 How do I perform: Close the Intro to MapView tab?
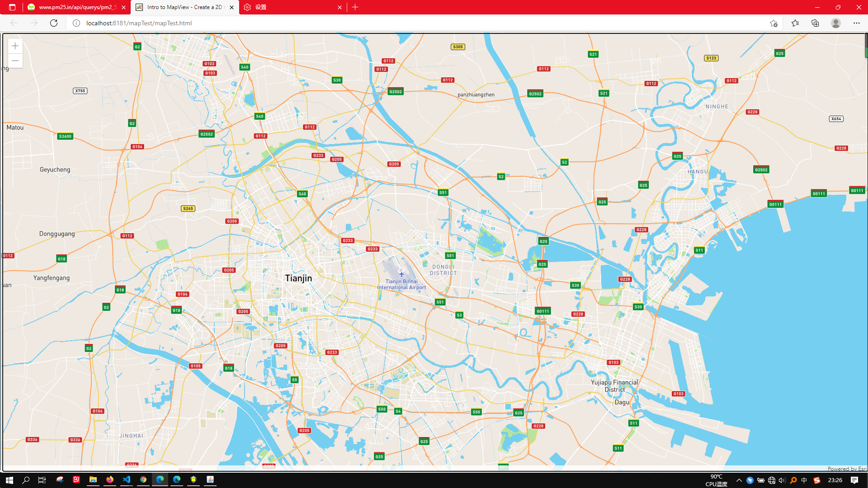tap(232, 7)
